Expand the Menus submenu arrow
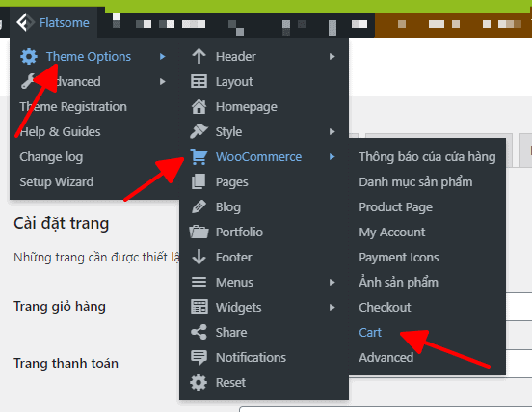Screen dimensions: 532x412 pyautogui.click(x=332, y=283)
